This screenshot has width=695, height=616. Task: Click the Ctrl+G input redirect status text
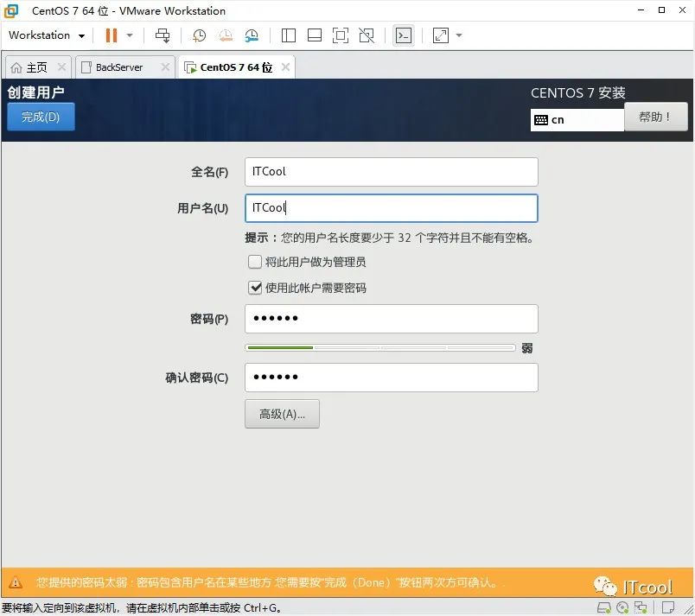[142, 608]
